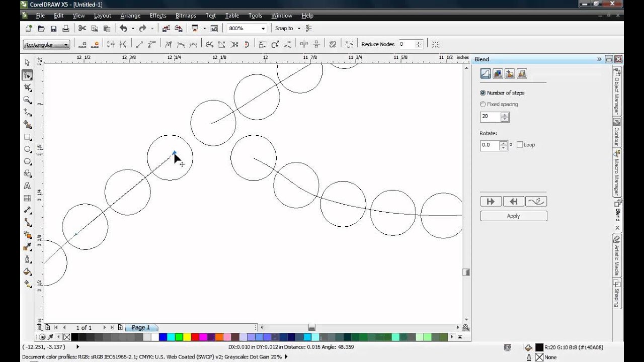Open the zoom level 800% dropdown
The image size is (644, 362).
263,29
